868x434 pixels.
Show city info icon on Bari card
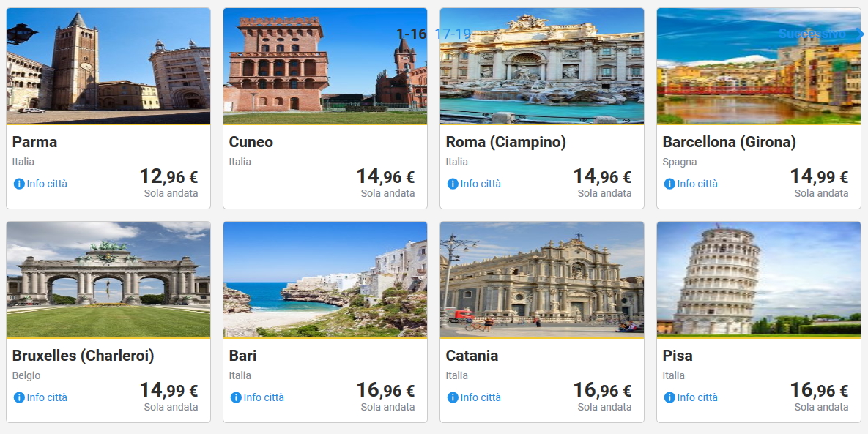236,397
